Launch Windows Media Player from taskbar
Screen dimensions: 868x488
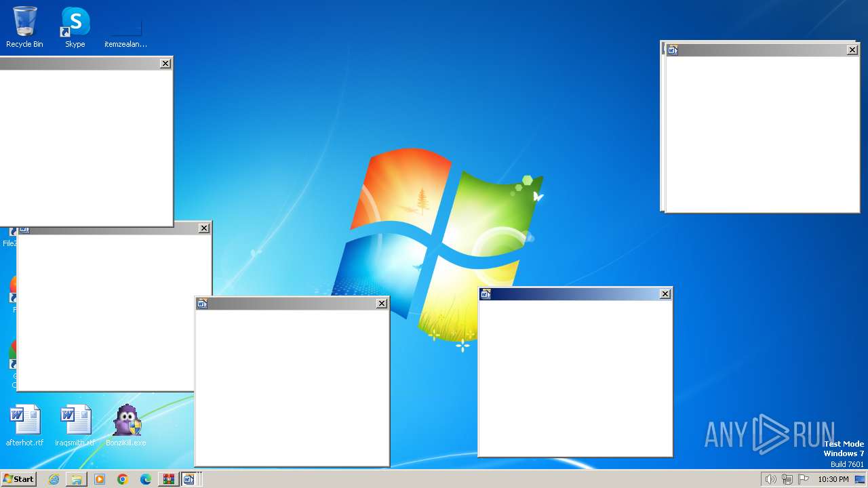point(100,479)
